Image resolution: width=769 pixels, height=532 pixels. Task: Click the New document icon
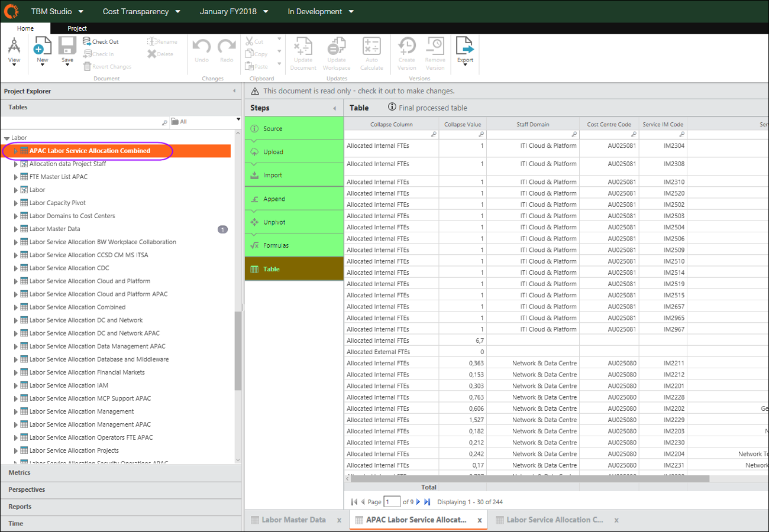coord(43,46)
